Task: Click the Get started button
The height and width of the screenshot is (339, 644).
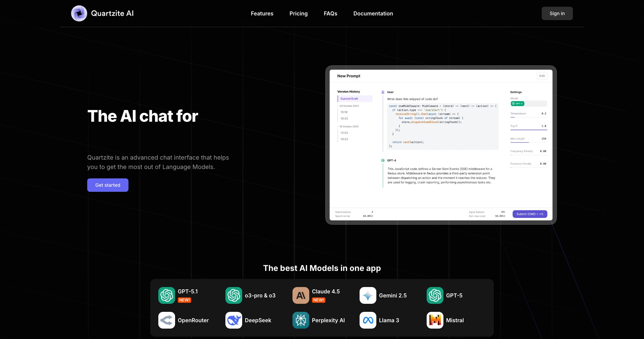Action: coord(108,185)
